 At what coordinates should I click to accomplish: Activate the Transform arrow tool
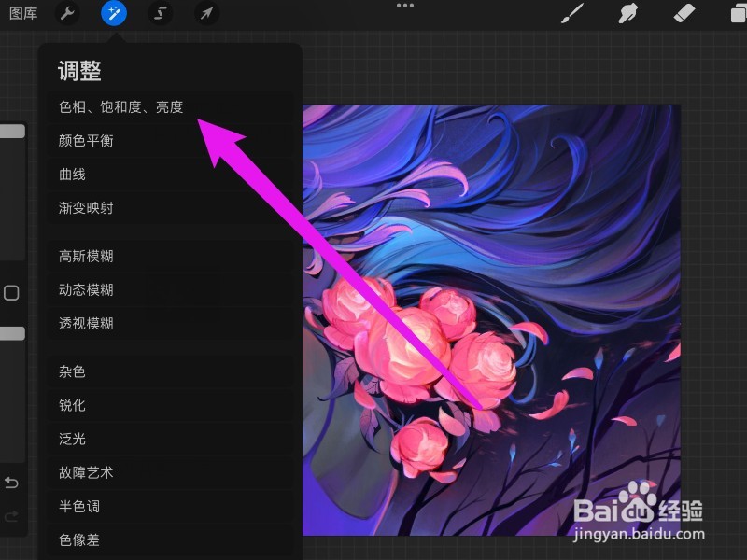click(x=206, y=13)
